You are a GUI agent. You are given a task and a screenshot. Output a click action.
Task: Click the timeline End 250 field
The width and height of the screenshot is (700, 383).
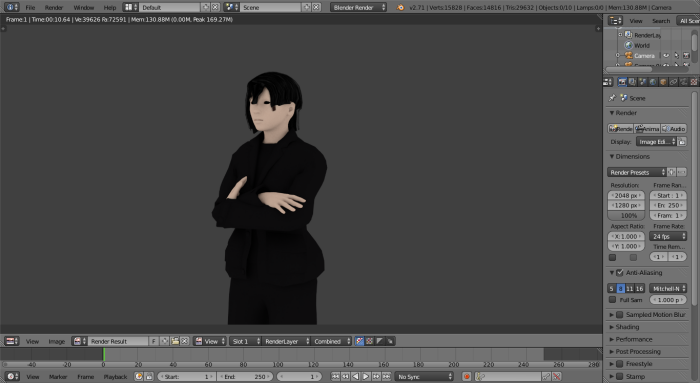pyautogui.click(x=245, y=376)
